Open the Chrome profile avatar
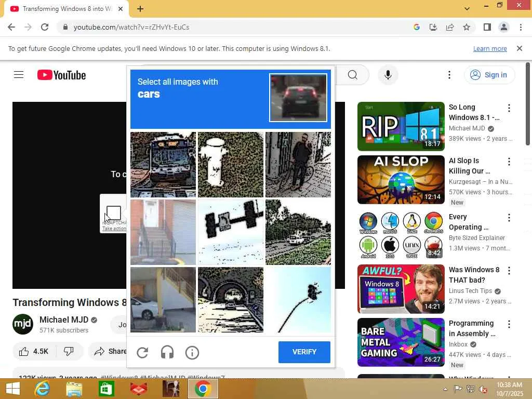Image resolution: width=532 pixels, height=399 pixels. tap(504, 27)
